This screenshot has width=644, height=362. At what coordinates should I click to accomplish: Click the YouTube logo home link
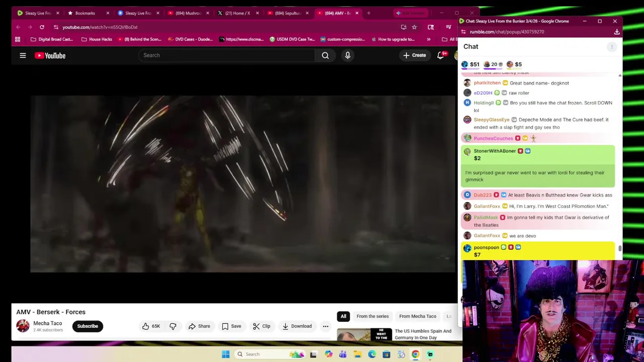tap(50, 55)
